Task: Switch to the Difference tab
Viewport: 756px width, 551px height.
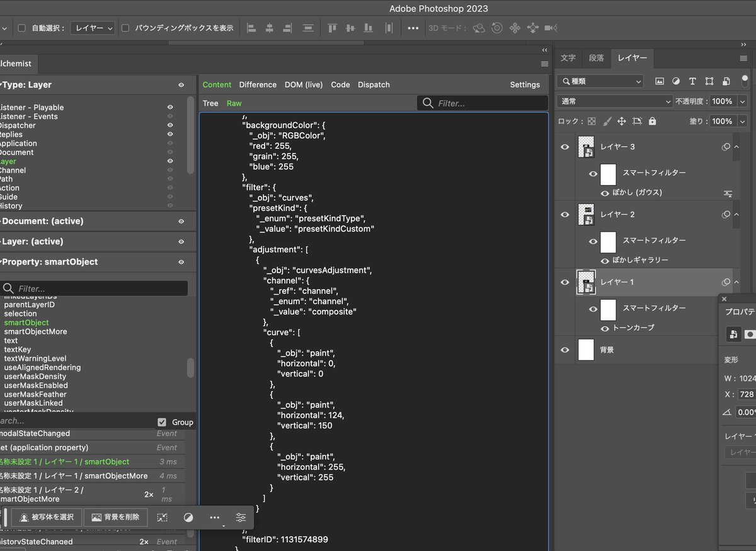Action: click(258, 84)
